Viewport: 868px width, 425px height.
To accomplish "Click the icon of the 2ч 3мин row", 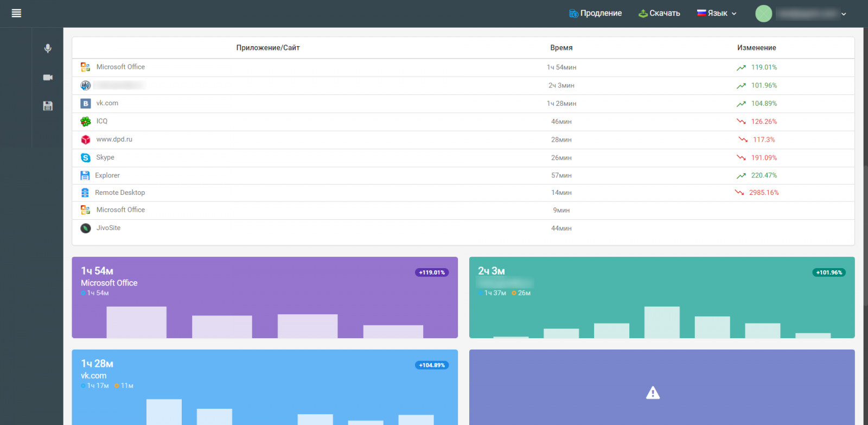I will coord(85,85).
